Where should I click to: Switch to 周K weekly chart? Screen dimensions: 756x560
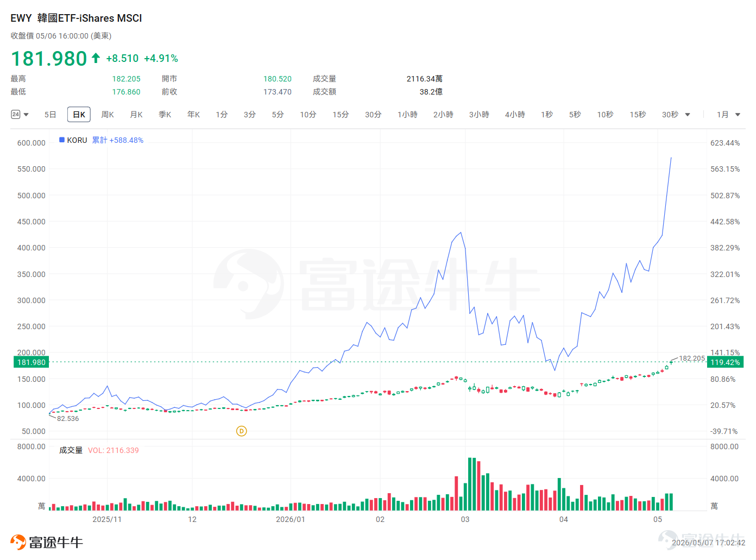(x=108, y=115)
